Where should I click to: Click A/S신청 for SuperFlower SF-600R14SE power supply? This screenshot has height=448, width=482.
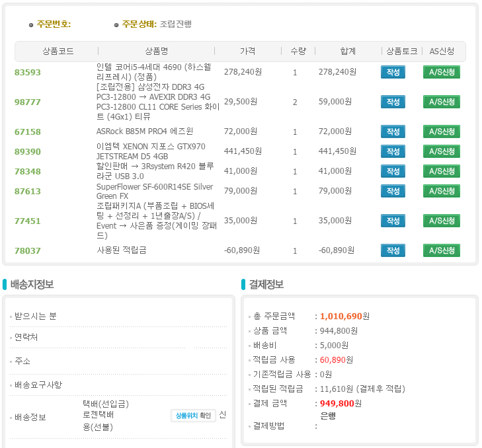coord(441,191)
